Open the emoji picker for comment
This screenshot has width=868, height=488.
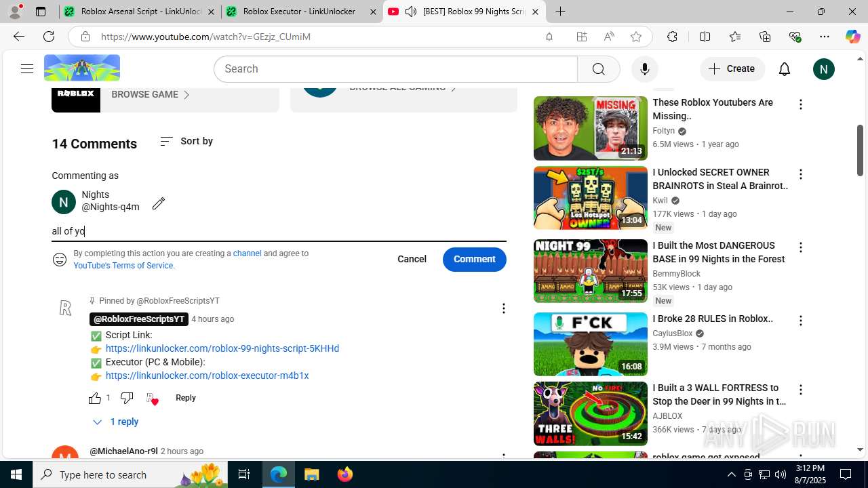point(60,260)
